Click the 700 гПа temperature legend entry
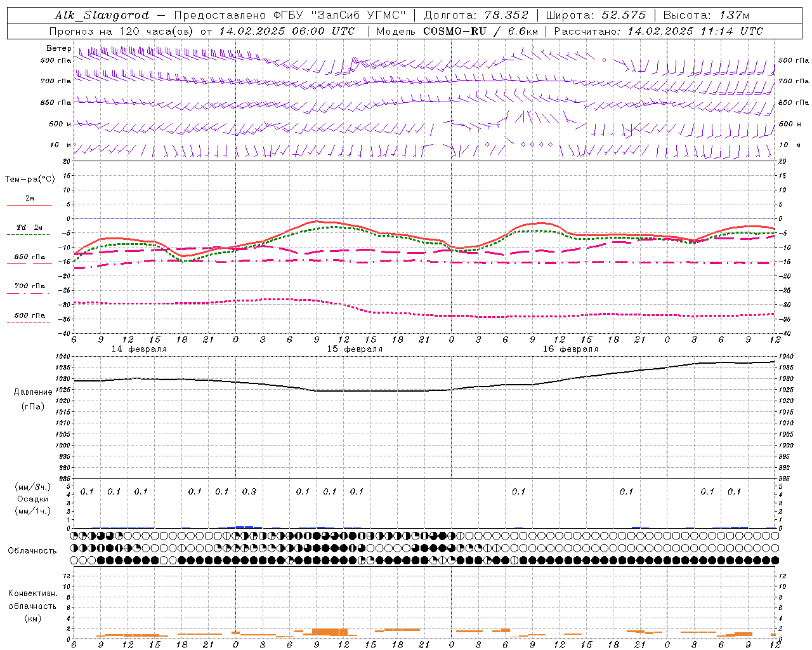The height and width of the screenshot is (650, 812). point(30,286)
